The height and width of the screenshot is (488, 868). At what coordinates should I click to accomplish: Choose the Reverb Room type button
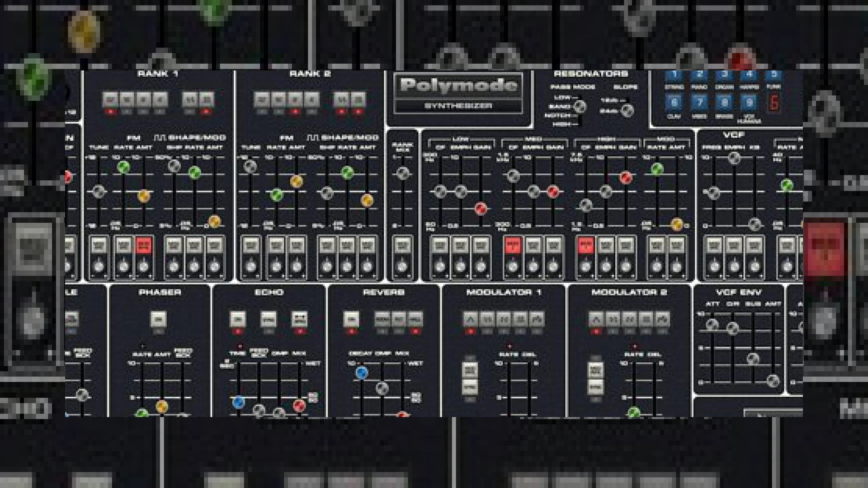click(x=382, y=319)
